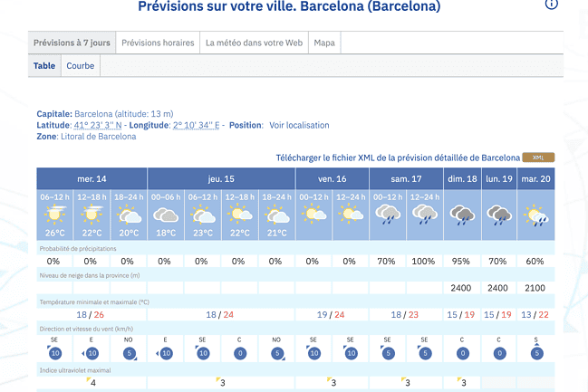Screen dimensions: 588x392
Task: Click the Indice ultraviolet maximal label
Action: 75,370
